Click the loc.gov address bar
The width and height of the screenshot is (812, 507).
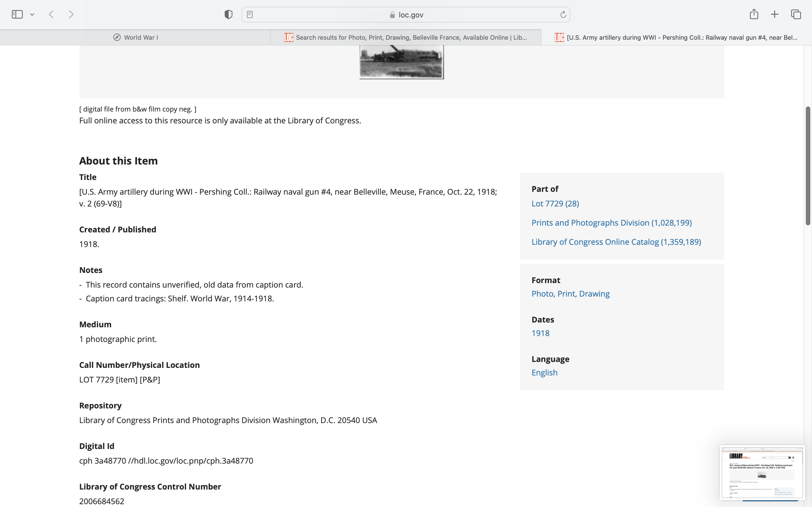pyautogui.click(x=406, y=15)
